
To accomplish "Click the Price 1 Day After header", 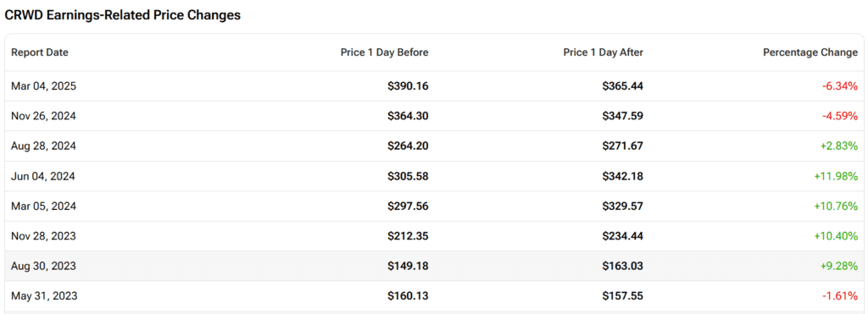I will 604,52.
